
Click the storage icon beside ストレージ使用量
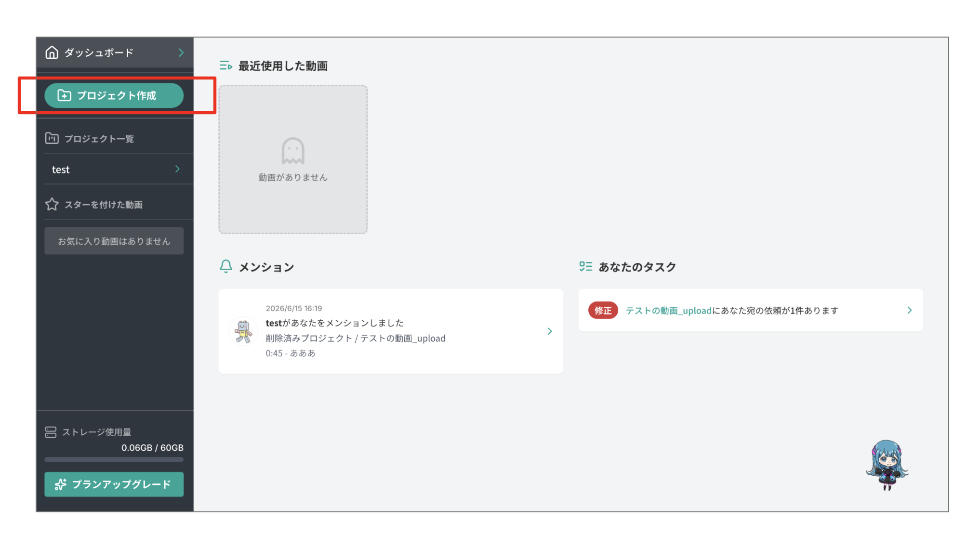(x=51, y=432)
